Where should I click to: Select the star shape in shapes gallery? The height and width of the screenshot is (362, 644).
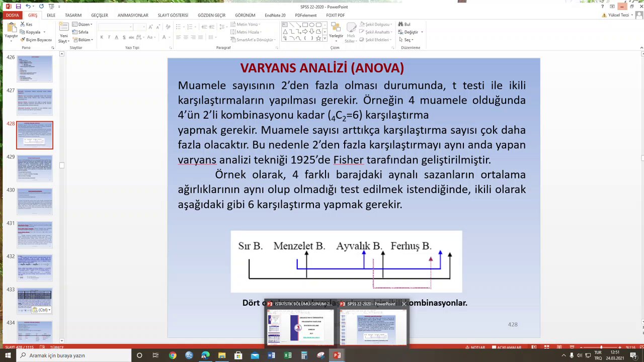(x=318, y=38)
